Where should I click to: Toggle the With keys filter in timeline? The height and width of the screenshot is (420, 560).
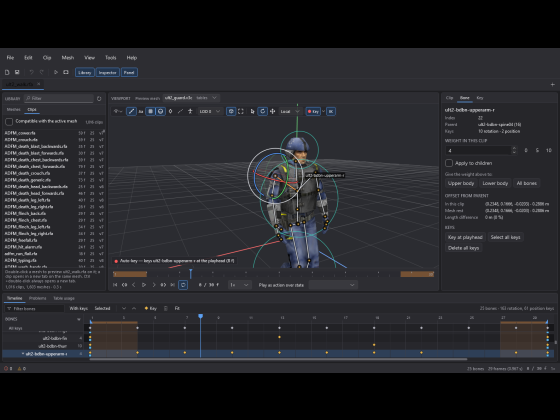coord(79,308)
